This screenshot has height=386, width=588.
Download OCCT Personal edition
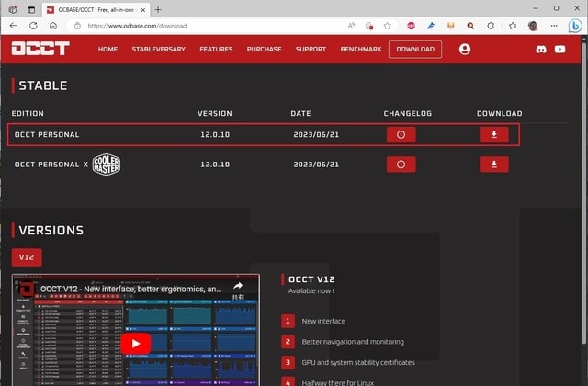coord(494,134)
